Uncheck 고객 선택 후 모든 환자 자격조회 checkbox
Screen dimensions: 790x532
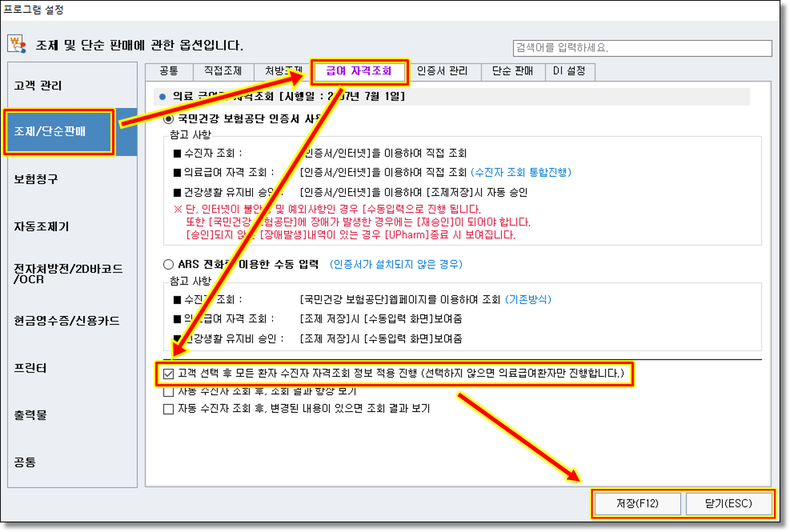tap(169, 374)
